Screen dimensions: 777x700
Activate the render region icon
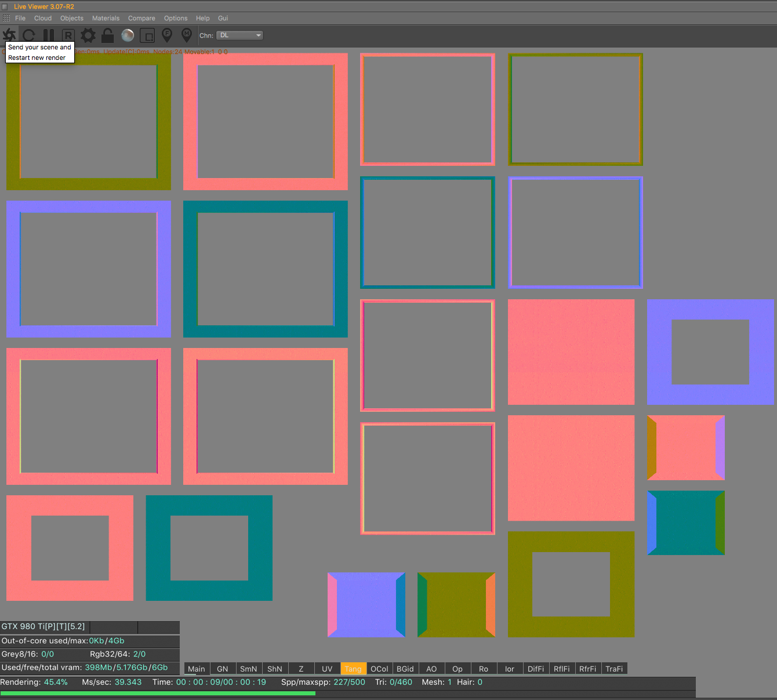click(x=147, y=35)
